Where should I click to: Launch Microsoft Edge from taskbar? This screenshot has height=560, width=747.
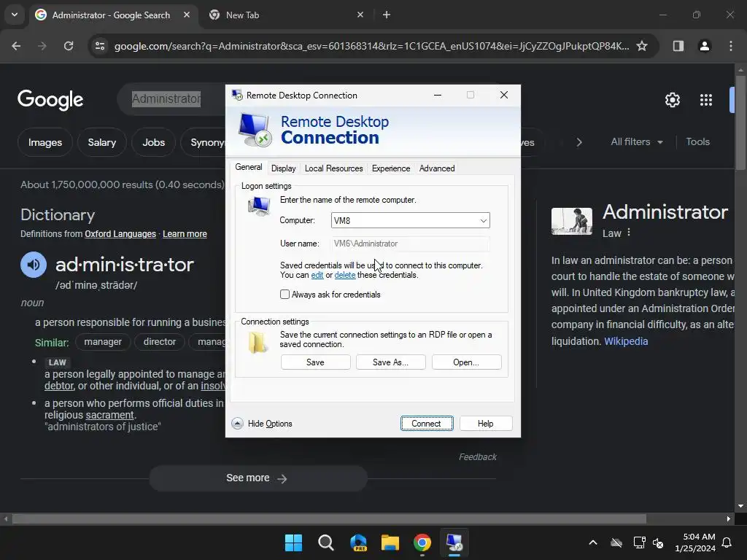(x=358, y=542)
